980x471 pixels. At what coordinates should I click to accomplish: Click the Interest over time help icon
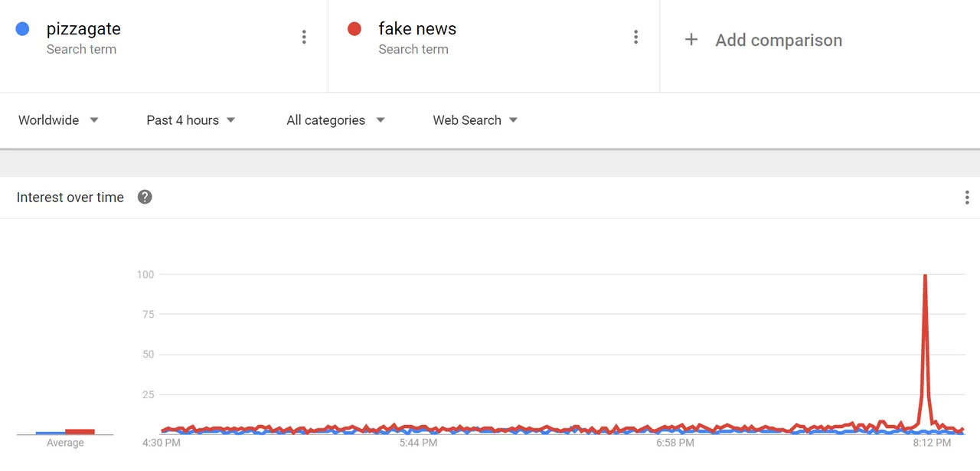click(145, 197)
